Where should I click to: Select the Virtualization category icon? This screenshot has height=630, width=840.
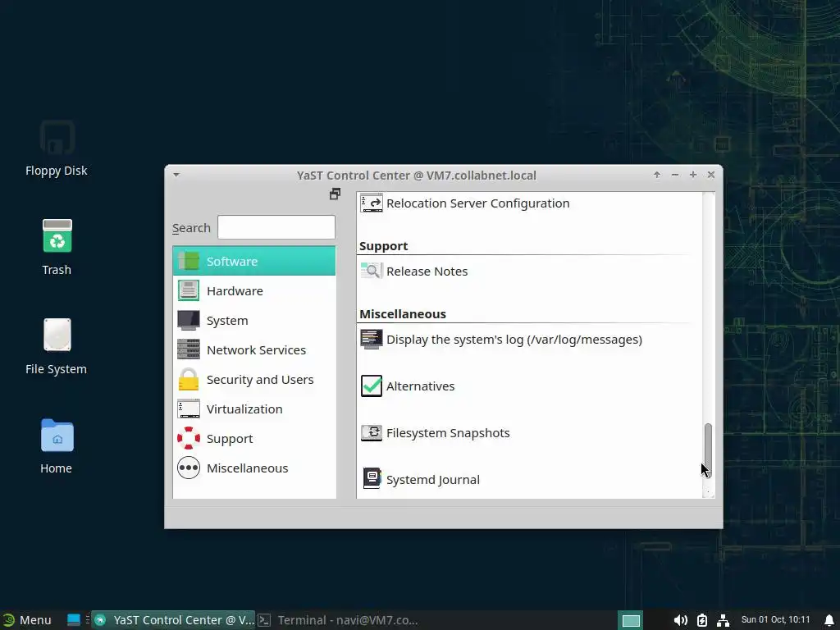(189, 409)
